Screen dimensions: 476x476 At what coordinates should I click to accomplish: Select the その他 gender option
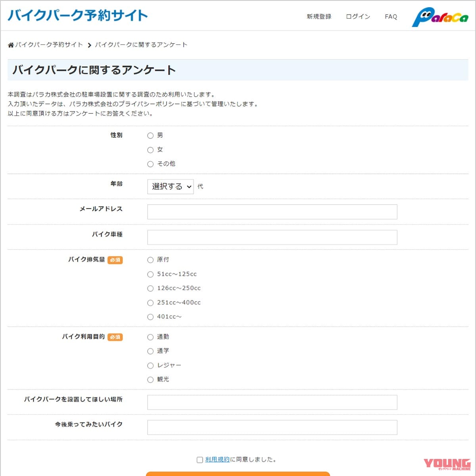tap(150, 164)
